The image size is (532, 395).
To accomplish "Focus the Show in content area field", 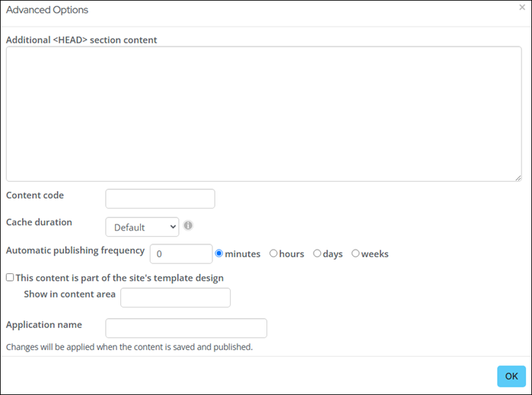I will point(175,298).
